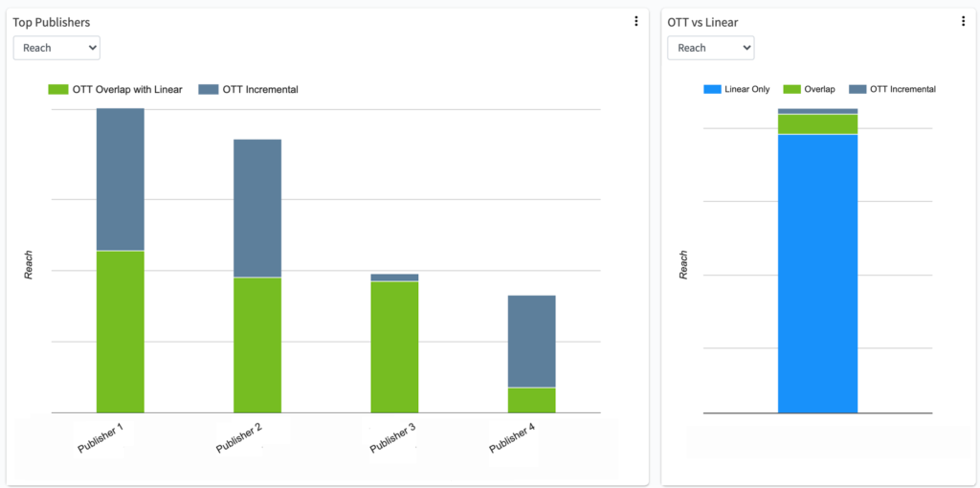Click Publisher 2's blue-gray incremental bar segment
Image resolution: width=980 pixels, height=488 pixels.
point(257,208)
